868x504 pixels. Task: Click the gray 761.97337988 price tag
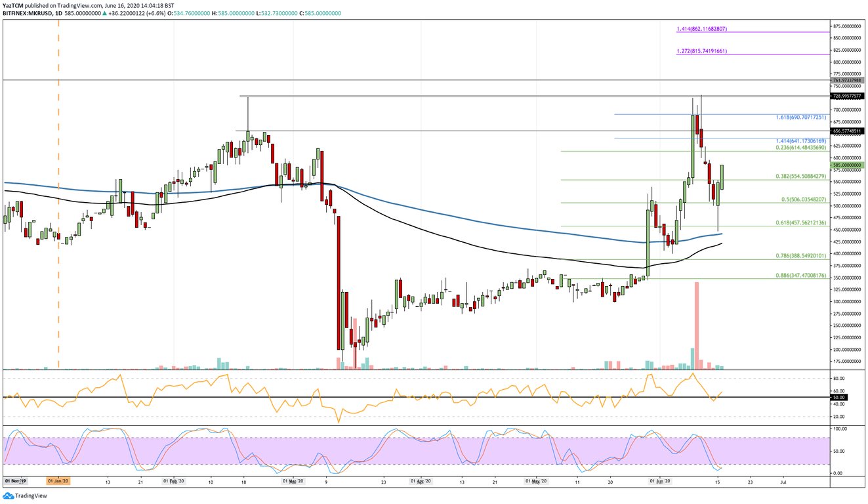(846, 80)
